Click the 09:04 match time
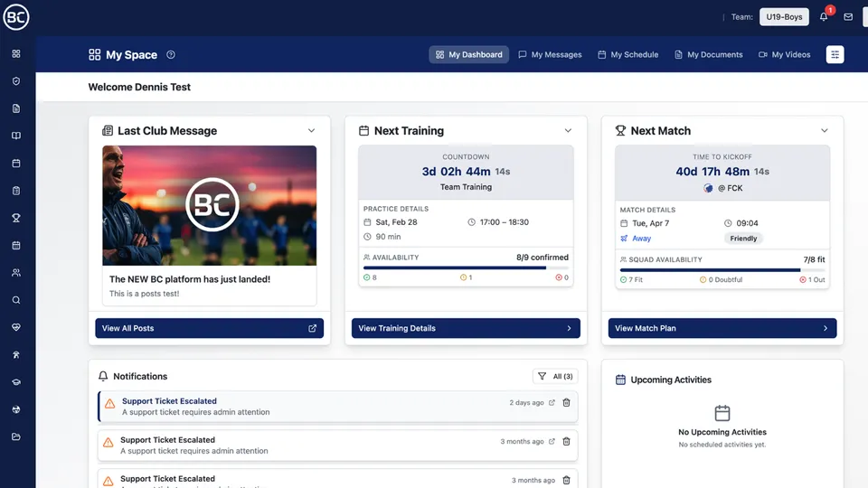Screen dimensions: 868x488 click(x=748, y=223)
